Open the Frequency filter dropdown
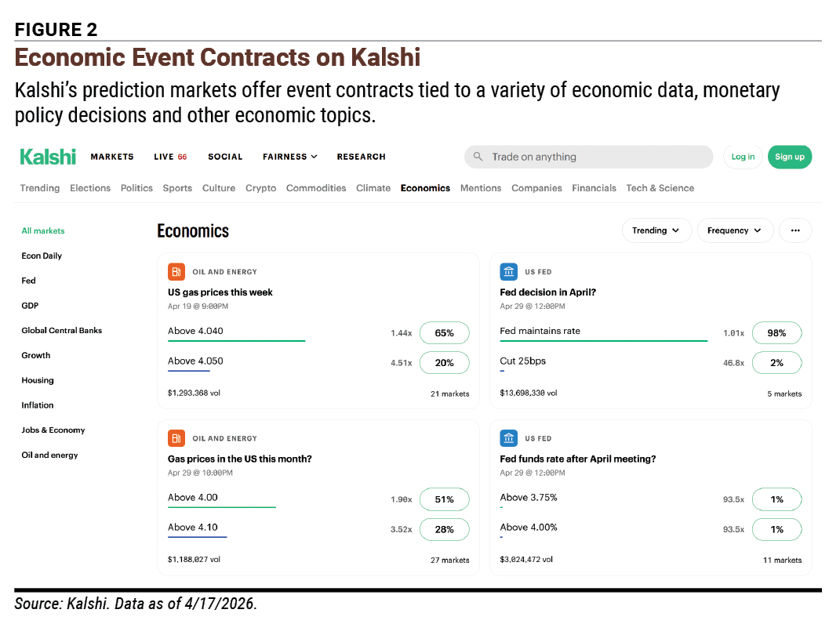Image resolution: width=840 pixels, height=624 pixels. (734, 230)
